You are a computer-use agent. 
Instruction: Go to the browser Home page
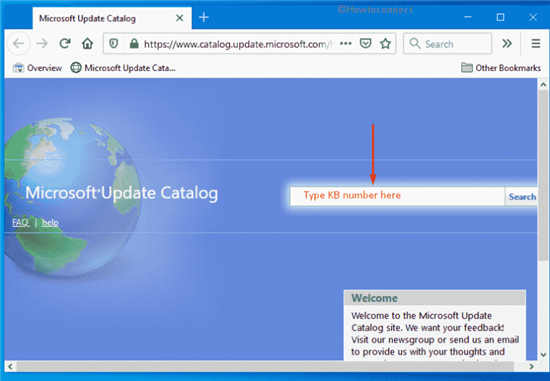point(87,44)
